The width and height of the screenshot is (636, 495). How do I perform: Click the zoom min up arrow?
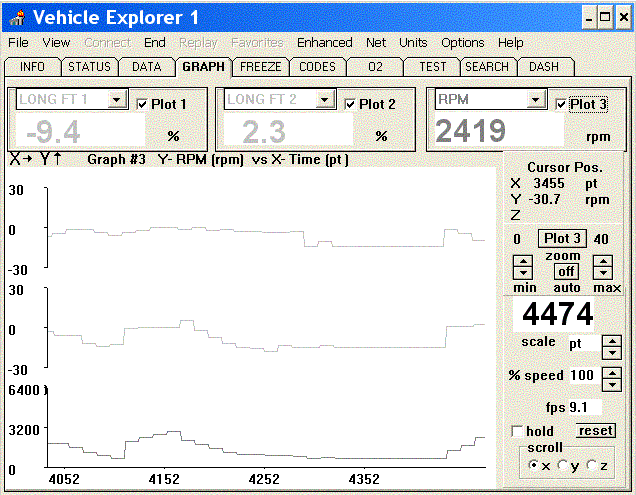click(x=522, y=262)
